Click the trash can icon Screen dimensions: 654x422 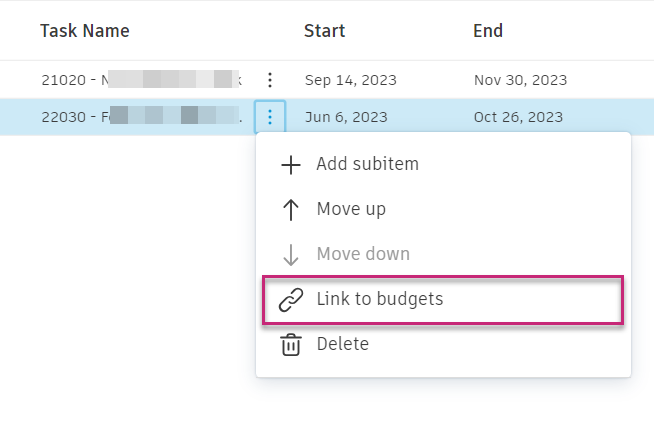pyautogui.click(x=291, y=345)
